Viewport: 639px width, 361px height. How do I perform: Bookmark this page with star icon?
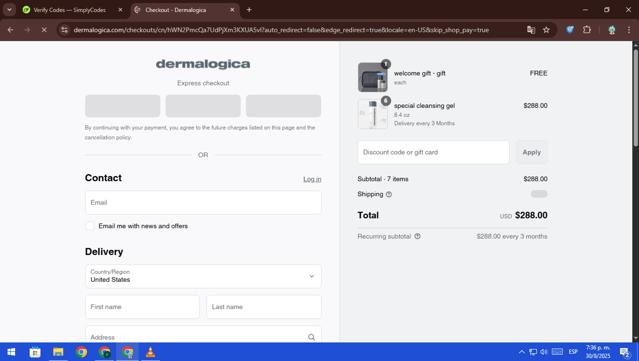546,30
